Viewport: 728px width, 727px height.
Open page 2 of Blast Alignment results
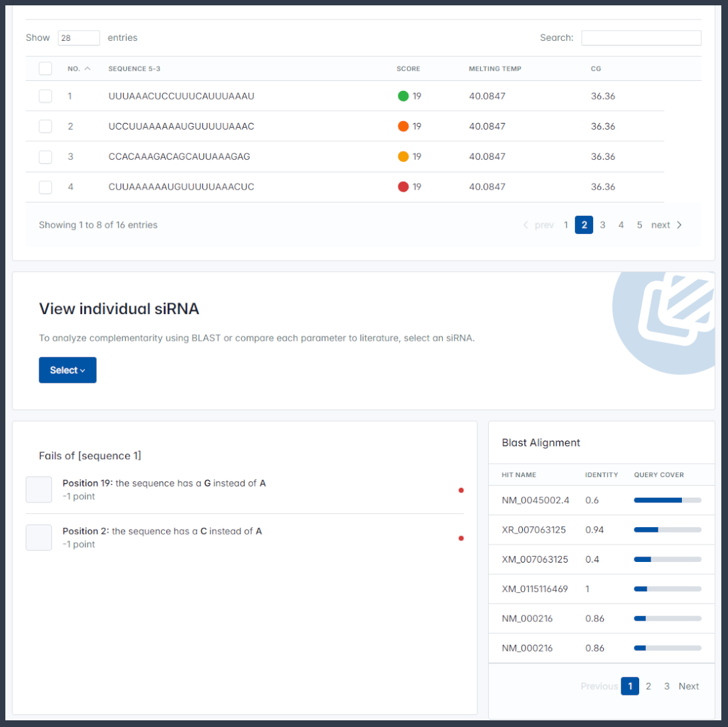[649, 686]
